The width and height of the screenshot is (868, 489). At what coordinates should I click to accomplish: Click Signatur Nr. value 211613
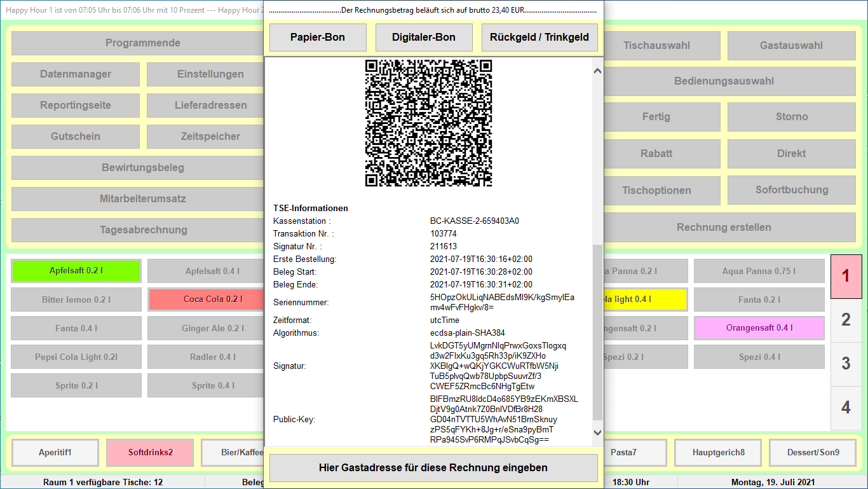click(444, 247)
